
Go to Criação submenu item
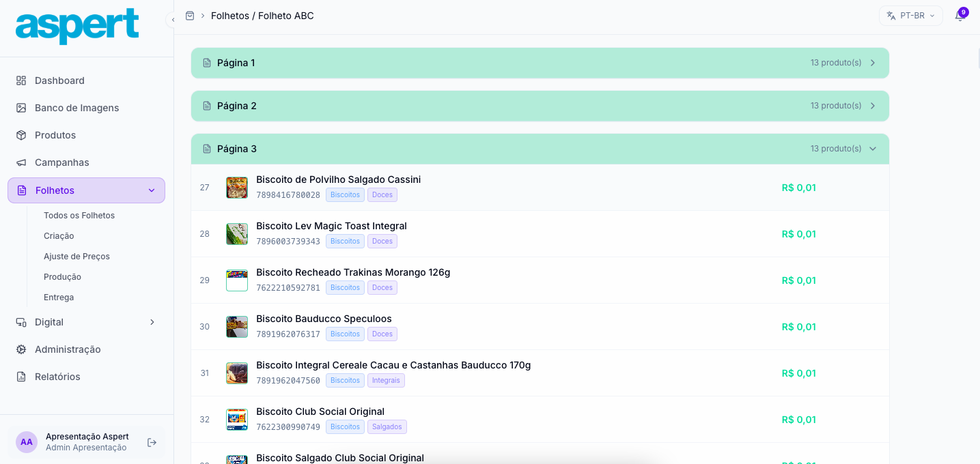point(59,236)
